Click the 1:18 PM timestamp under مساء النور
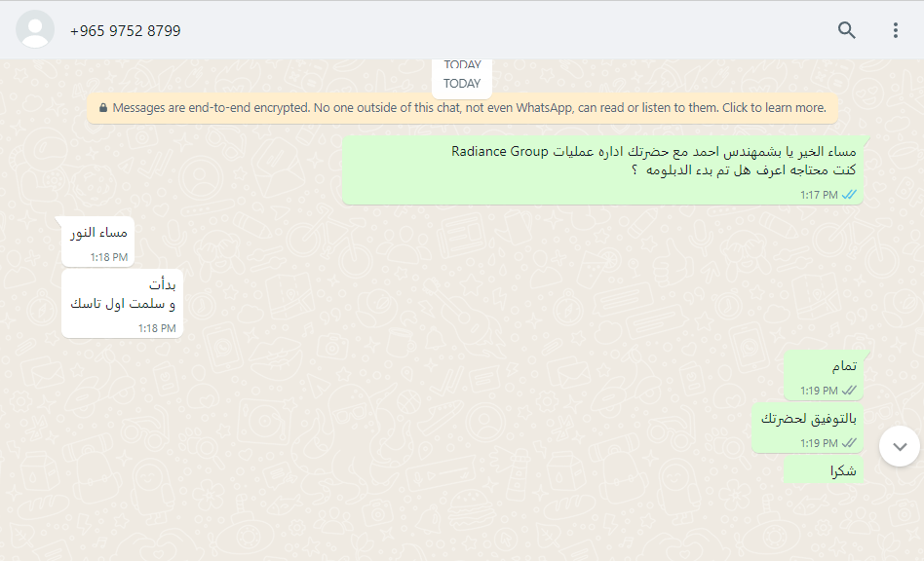The height and width of the screenshot is (561, 924). click(109, 257)
